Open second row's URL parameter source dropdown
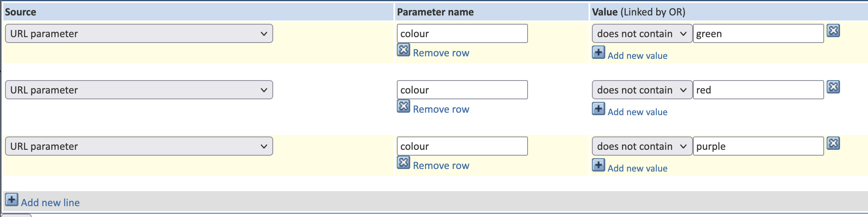The width and height of the screenshot is (868, 217). 139,90
